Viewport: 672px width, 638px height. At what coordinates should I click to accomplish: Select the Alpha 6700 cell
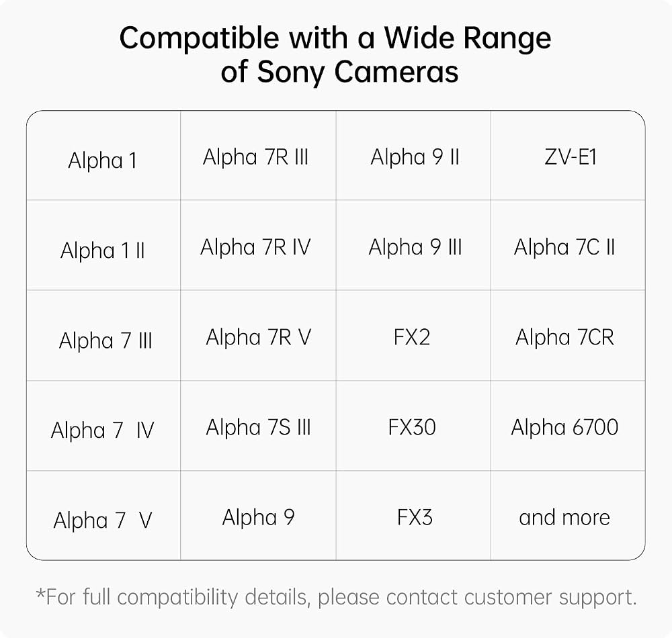click(x=568, y=426)
